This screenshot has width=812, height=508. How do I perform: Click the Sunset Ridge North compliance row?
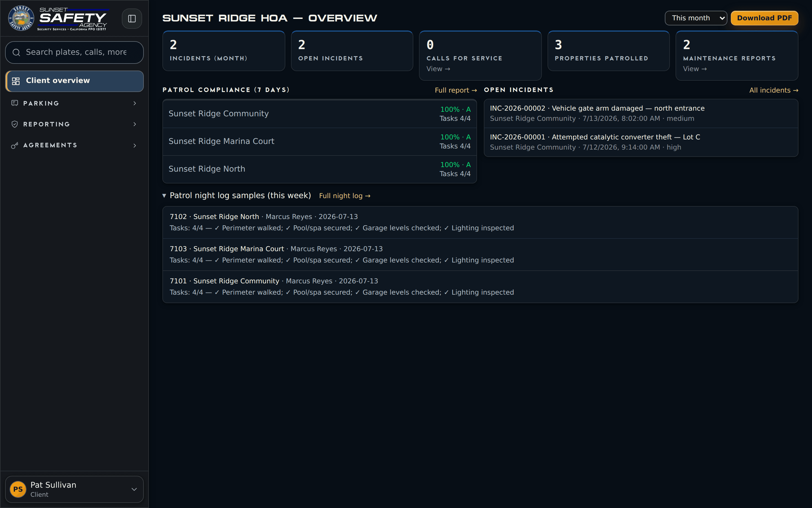(x=319, y=169)
